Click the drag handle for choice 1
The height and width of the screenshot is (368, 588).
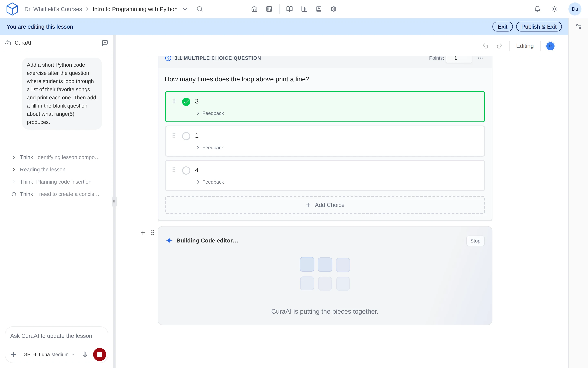point(174,135)
